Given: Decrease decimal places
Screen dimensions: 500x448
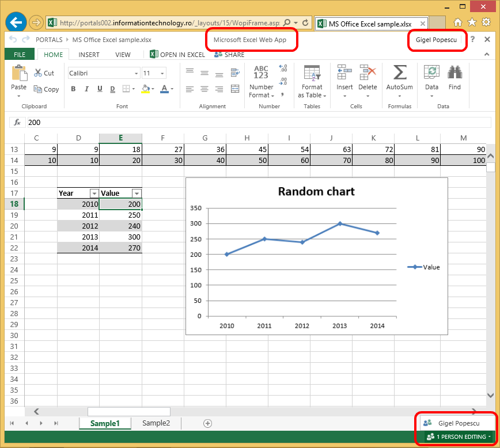Looking at the screenshot, I should coord(283,81).
